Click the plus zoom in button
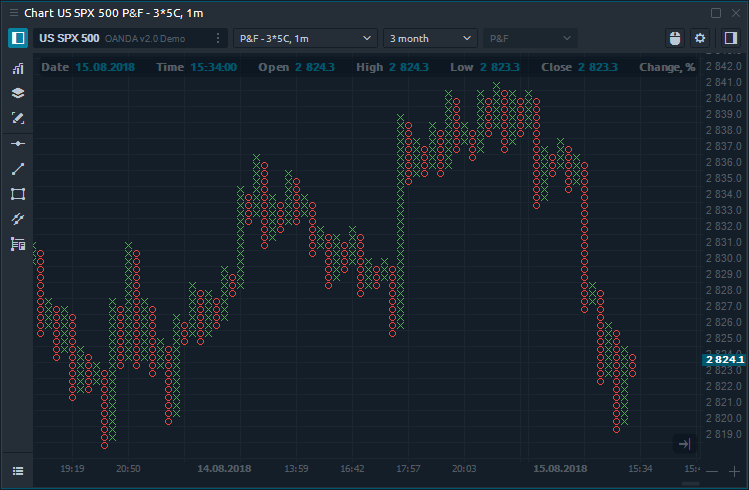 pos(733,471)
